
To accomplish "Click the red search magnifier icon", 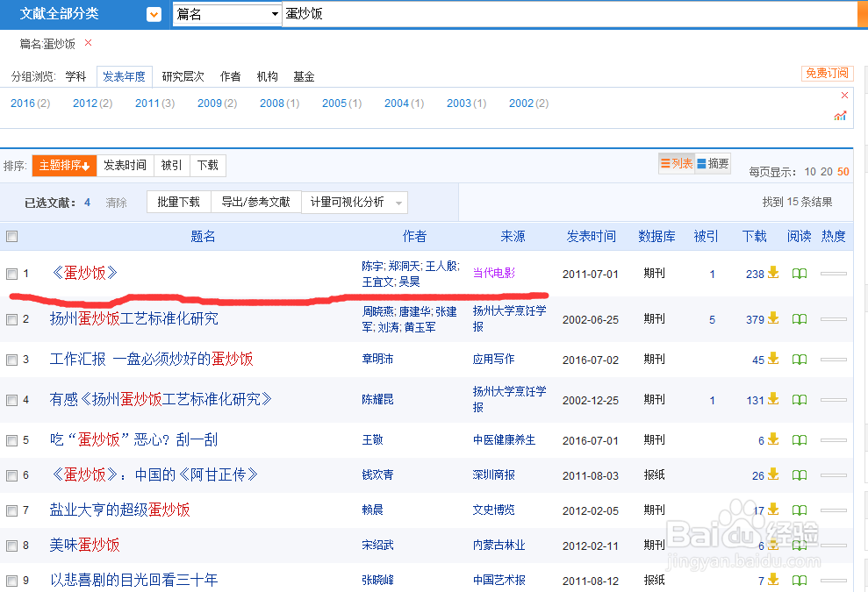I will pyautogui.click(x=861, y=15).
